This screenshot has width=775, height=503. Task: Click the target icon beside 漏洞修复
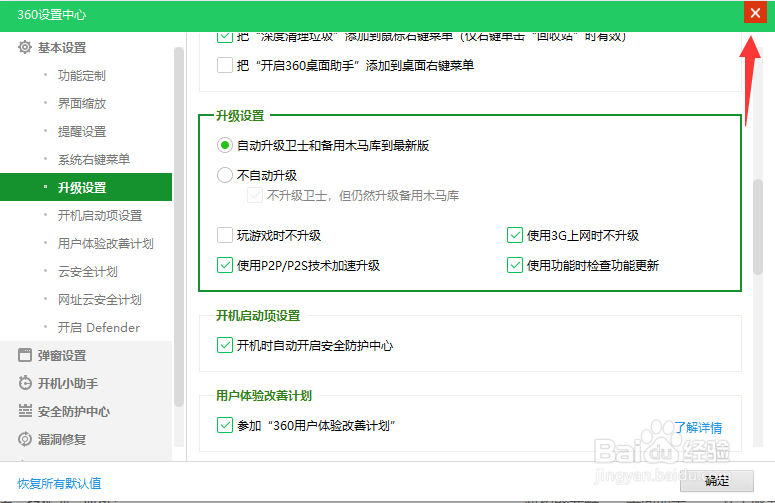pyautogui.click(x=25, y=439)
